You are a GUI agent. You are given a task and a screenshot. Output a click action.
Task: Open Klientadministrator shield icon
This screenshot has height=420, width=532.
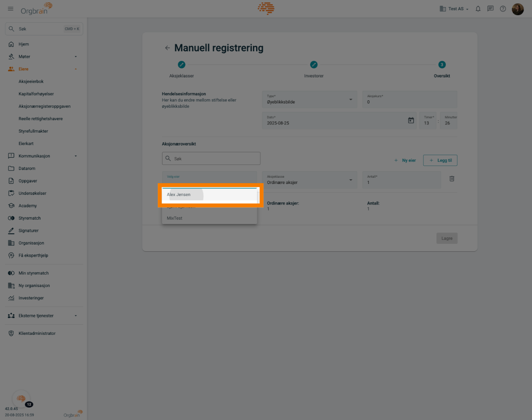click(11, 333)
